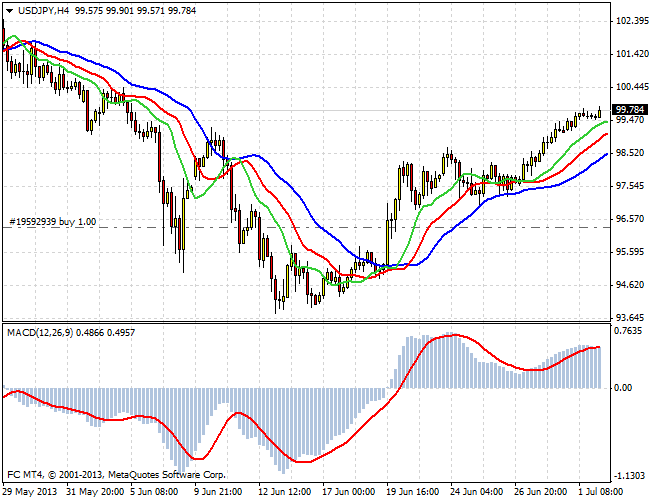Screen dimensions: 650x500
Task: Select price scale value 99.470
Action: click(630, 119)
